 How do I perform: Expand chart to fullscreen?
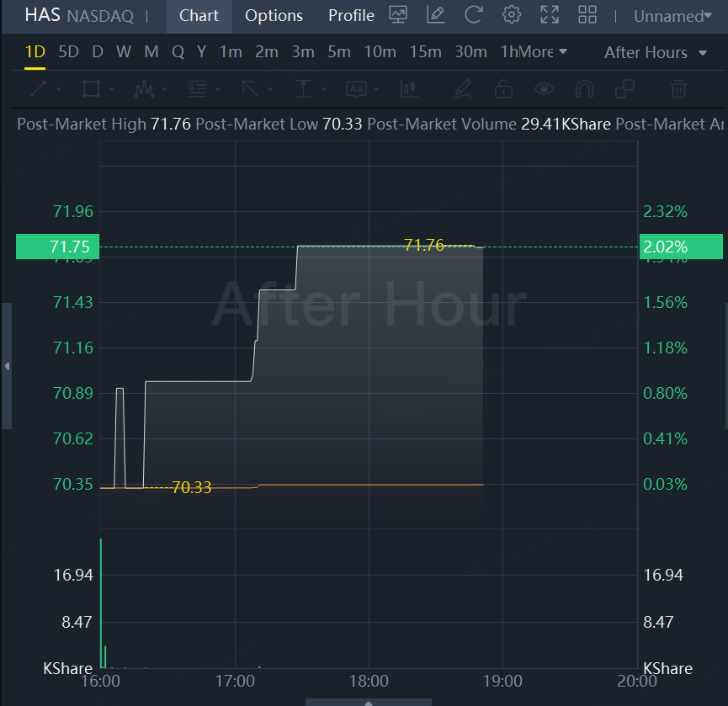coord(549,15)
